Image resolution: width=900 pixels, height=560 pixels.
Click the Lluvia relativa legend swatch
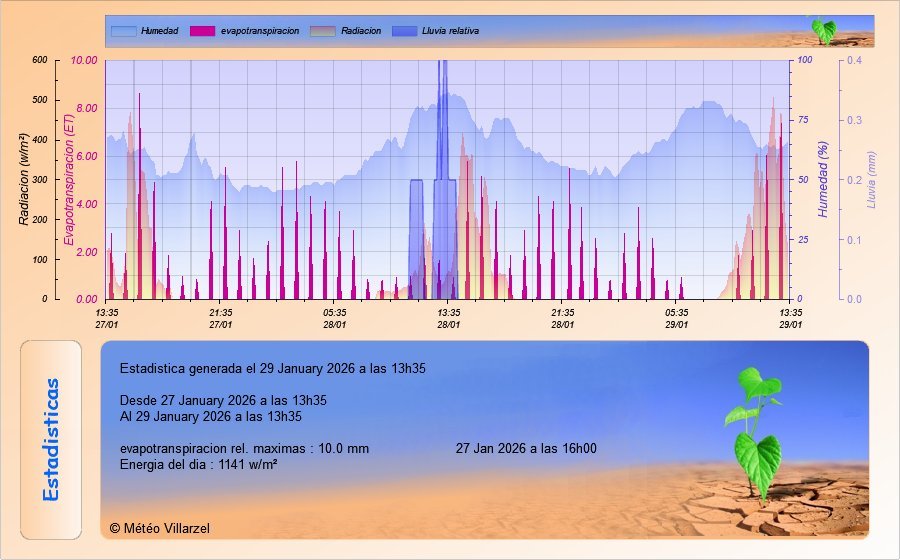coord(405,31)
